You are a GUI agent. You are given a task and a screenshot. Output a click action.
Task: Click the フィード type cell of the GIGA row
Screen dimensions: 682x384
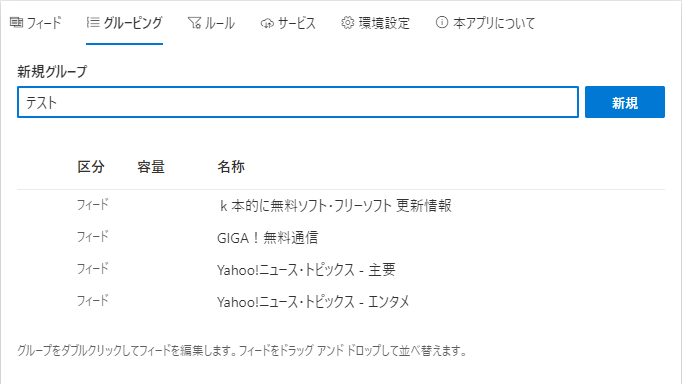pyautogui.click(x=93, y=237)
